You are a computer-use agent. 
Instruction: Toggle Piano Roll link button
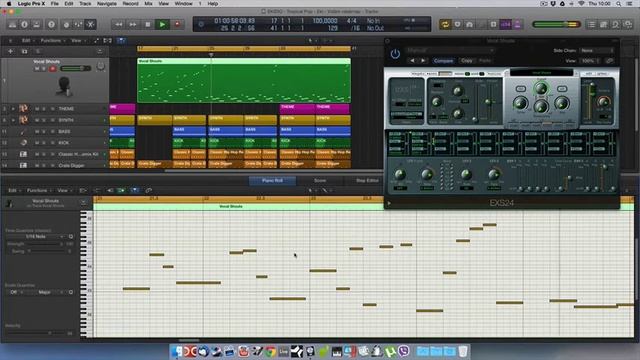pyautogui.click(x=149, y=191)
